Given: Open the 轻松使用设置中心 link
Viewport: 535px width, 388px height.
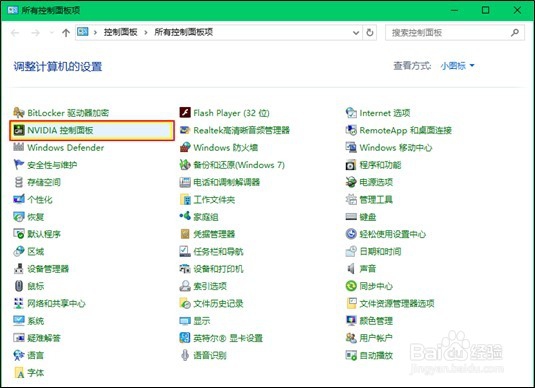Looking at the screenshot, I should coord(393,234).
